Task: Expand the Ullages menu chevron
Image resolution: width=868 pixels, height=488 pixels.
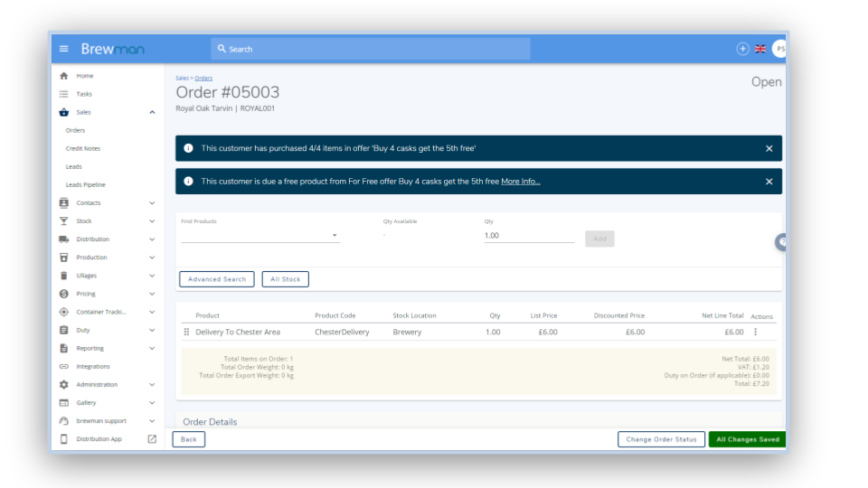Action: tap(152, 276)
